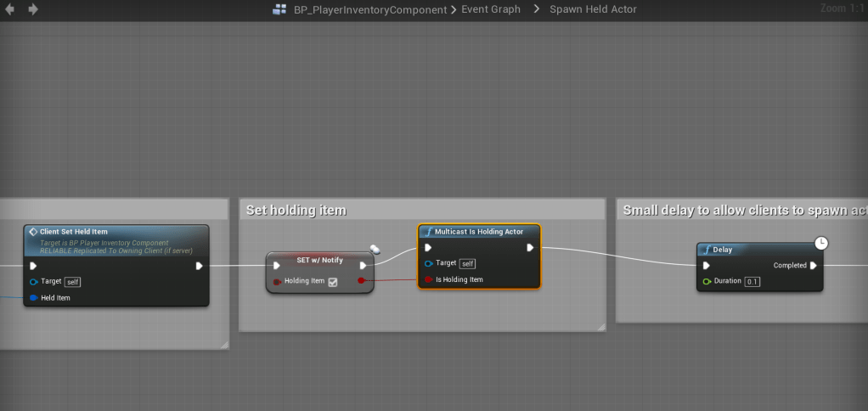Click resize handle of Set holding item comment
The height and width of the screenshot is (411, 868).
601,328
